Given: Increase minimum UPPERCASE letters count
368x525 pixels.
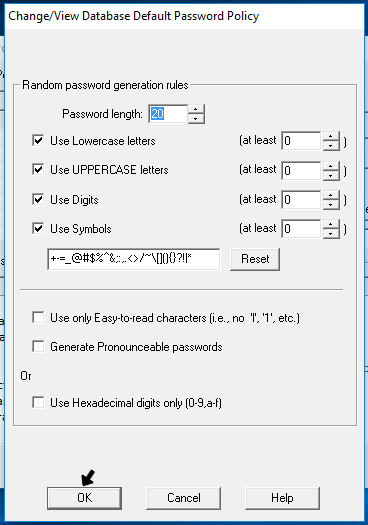Looking at the screenshot, I should pyautogui.click(x=331, y=165).
